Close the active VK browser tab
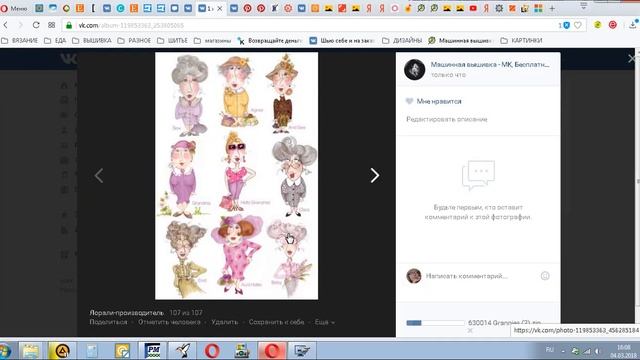This screenshot has height=360, width=640. tap(220, 8)
